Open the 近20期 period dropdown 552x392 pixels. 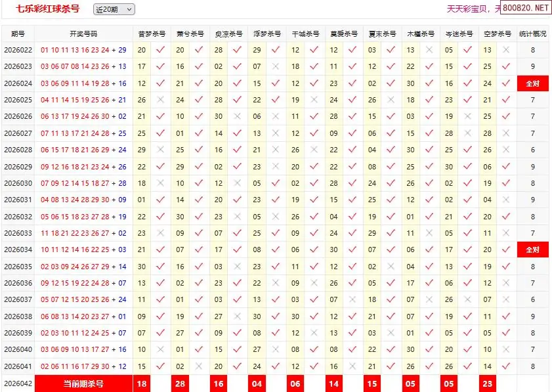click(114, 9)
